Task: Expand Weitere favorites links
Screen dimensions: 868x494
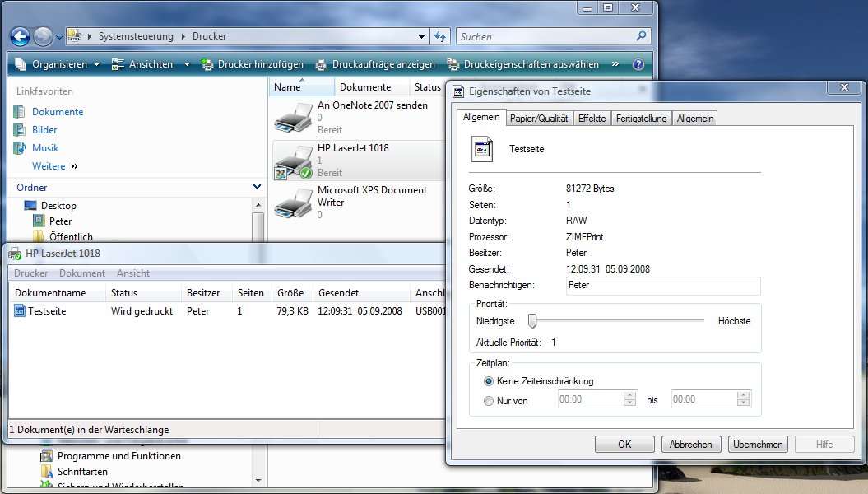Action: coord(55,166)
